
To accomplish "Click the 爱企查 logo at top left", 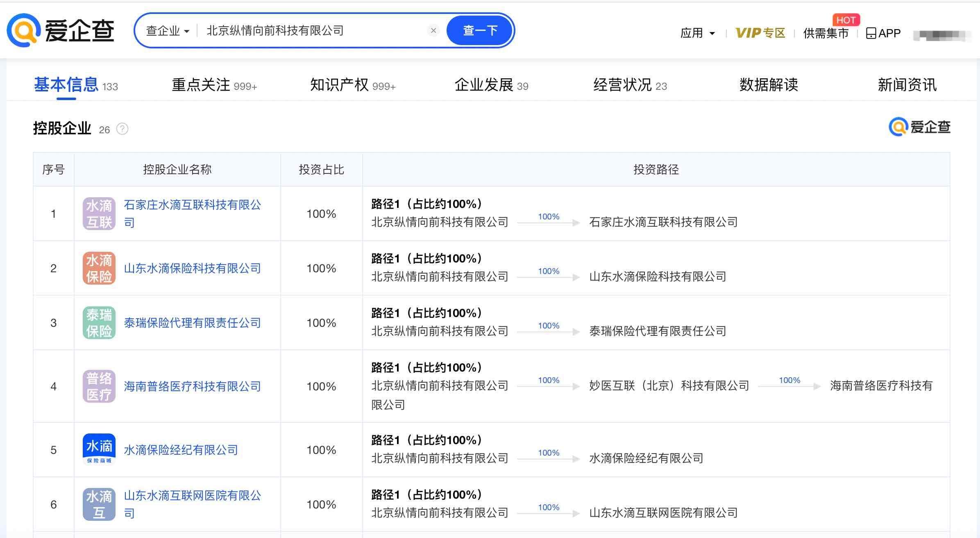I will [61, 30].
